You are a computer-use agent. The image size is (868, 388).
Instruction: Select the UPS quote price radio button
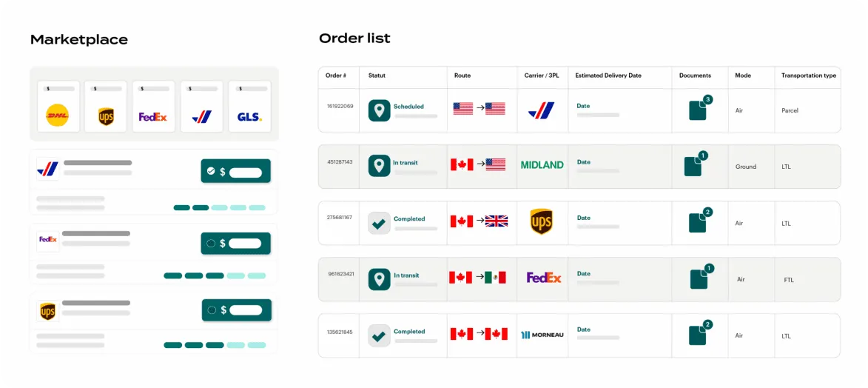point(236,310)
